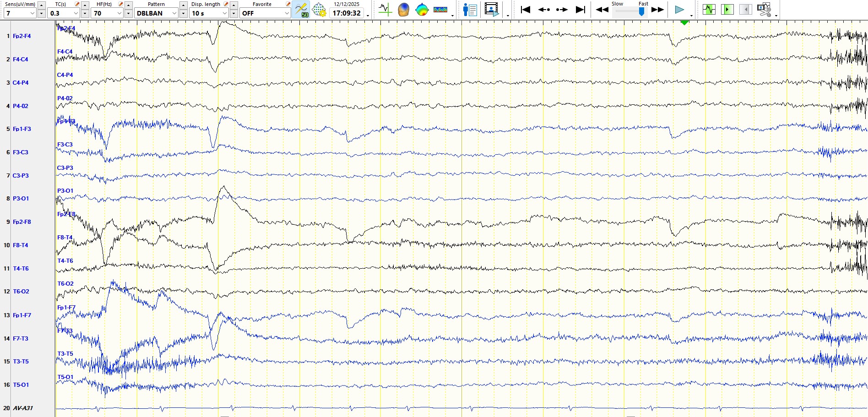Open the video and waveform clip tool

coord(764,10)
